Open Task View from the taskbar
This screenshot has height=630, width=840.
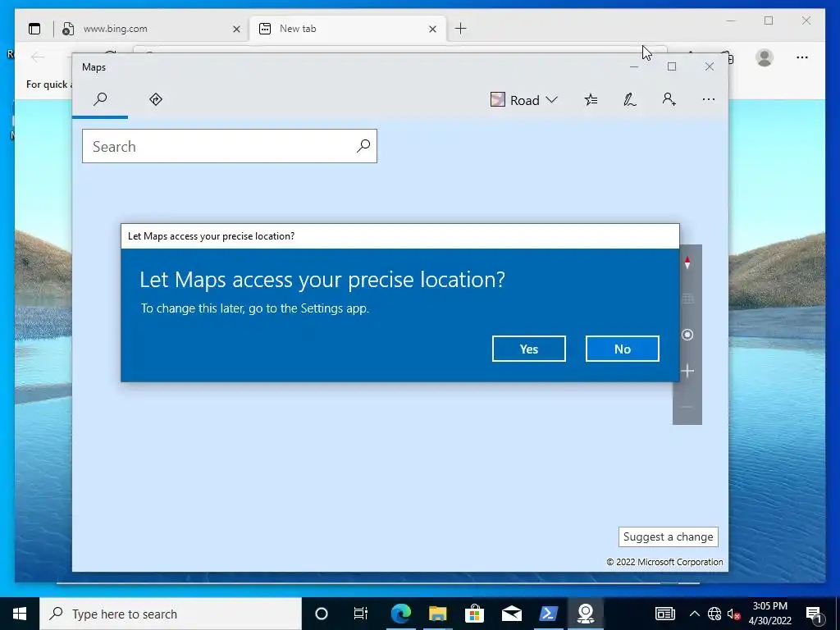(361, 614)
